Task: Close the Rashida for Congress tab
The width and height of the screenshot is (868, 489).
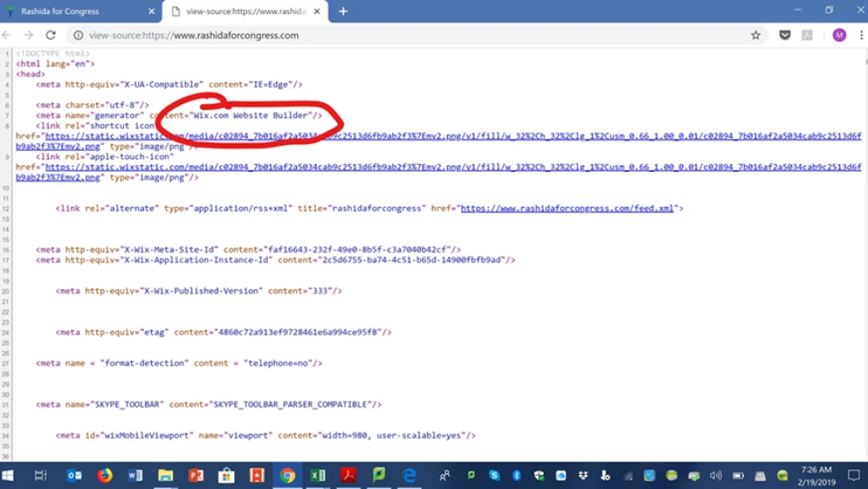Action: [151, 11]
